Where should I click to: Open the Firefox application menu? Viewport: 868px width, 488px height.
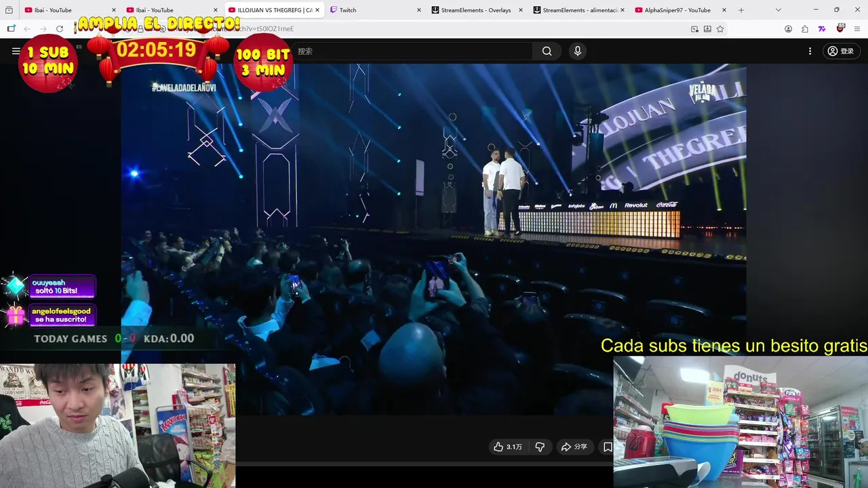point(857,29)
